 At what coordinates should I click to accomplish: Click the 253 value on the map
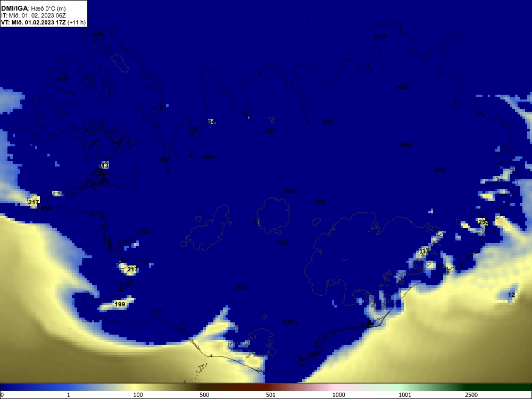click(483, 222)
